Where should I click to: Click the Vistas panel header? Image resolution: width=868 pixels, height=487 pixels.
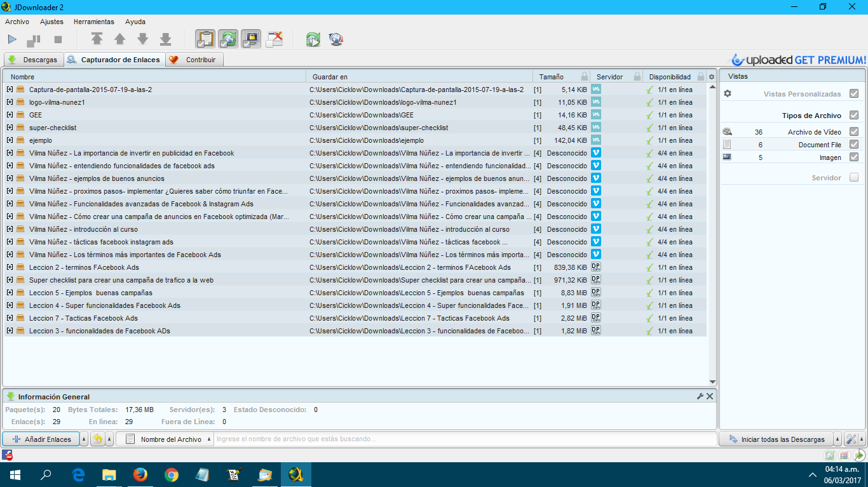[x=792, y=76]
